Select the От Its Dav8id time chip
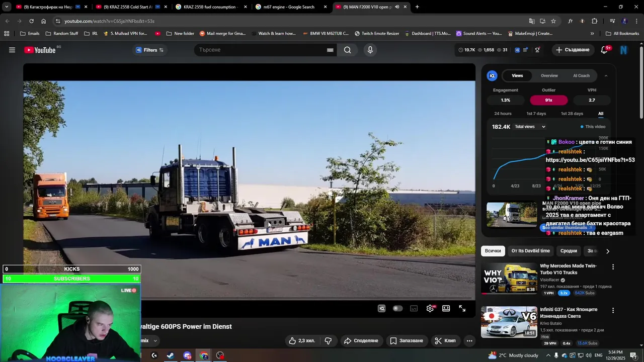 pyautogui.click(x=530, y=251)
